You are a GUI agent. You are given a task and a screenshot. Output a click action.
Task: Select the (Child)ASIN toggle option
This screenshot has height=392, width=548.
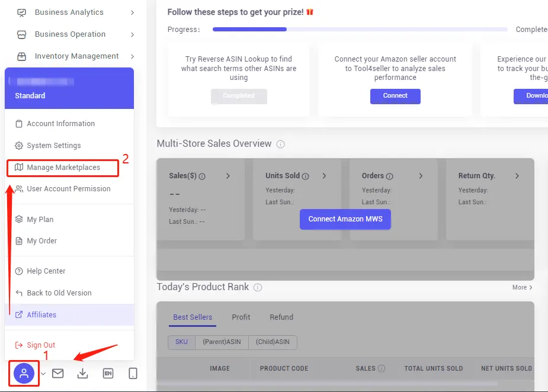pyautogui.click(x=273, y=342)
